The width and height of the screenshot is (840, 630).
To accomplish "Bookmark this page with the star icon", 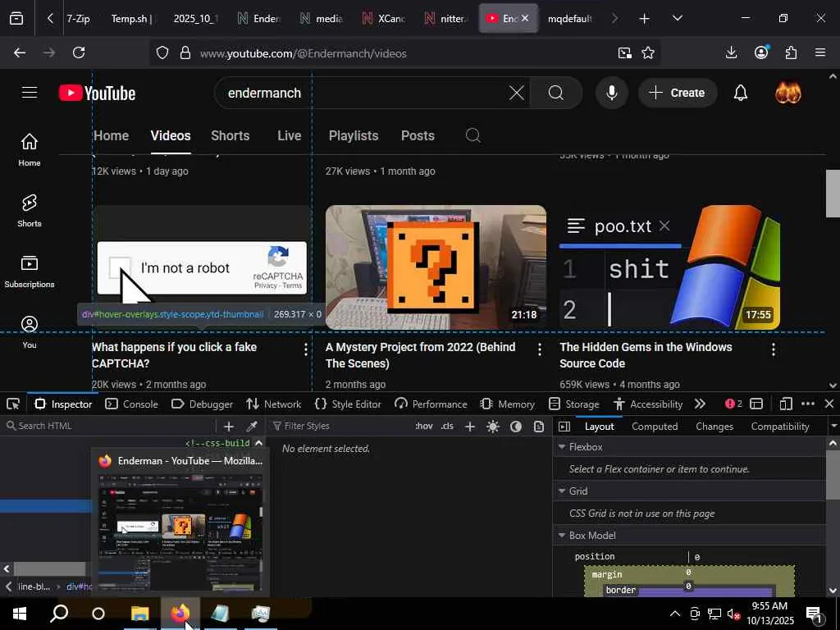I will 648,53.
